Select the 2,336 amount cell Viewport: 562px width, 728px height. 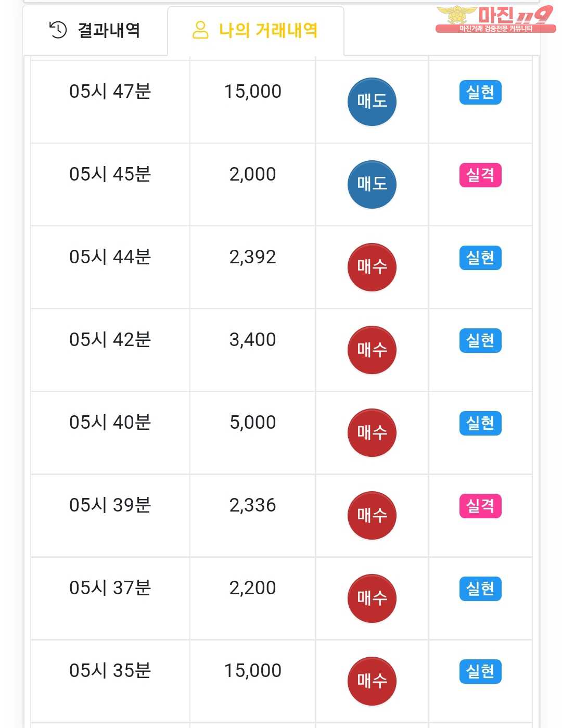pos(253,515)
